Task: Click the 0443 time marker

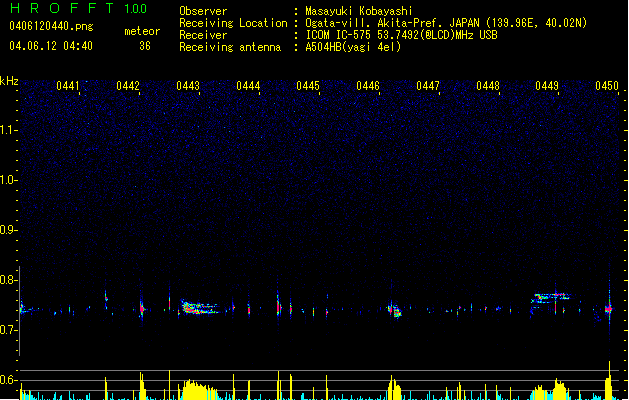Action: 188,86
